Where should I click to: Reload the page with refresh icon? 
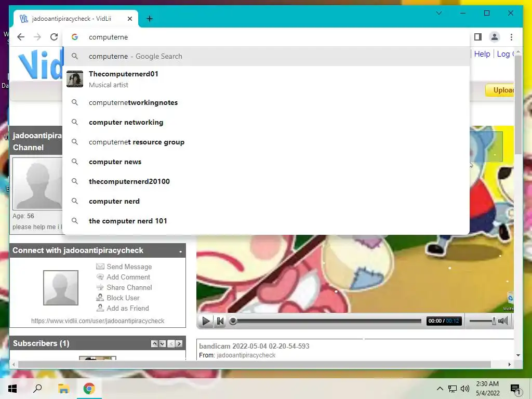coord(54,37)
